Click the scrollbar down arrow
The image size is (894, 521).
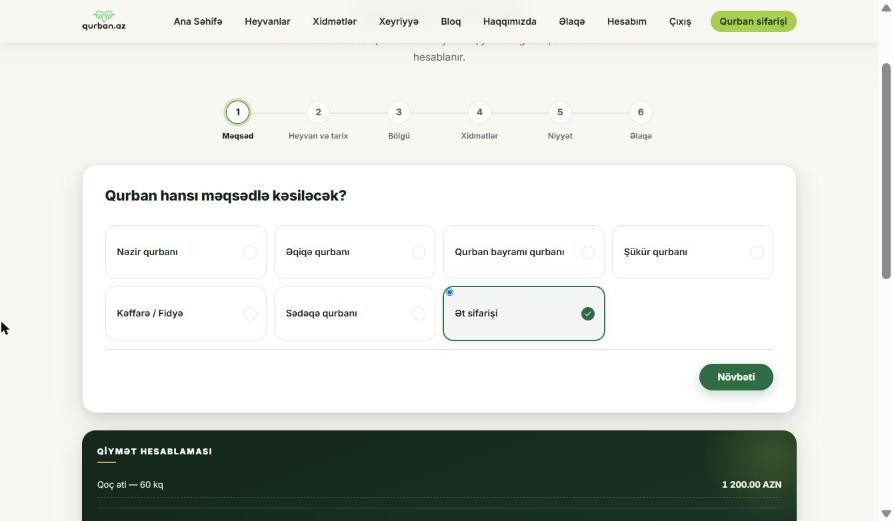point(886,513)
